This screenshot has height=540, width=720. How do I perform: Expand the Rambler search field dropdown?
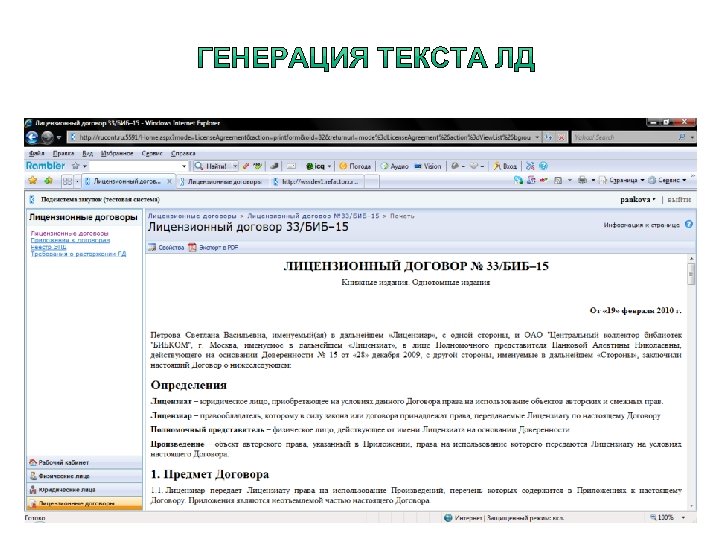[x=184, y=166]
